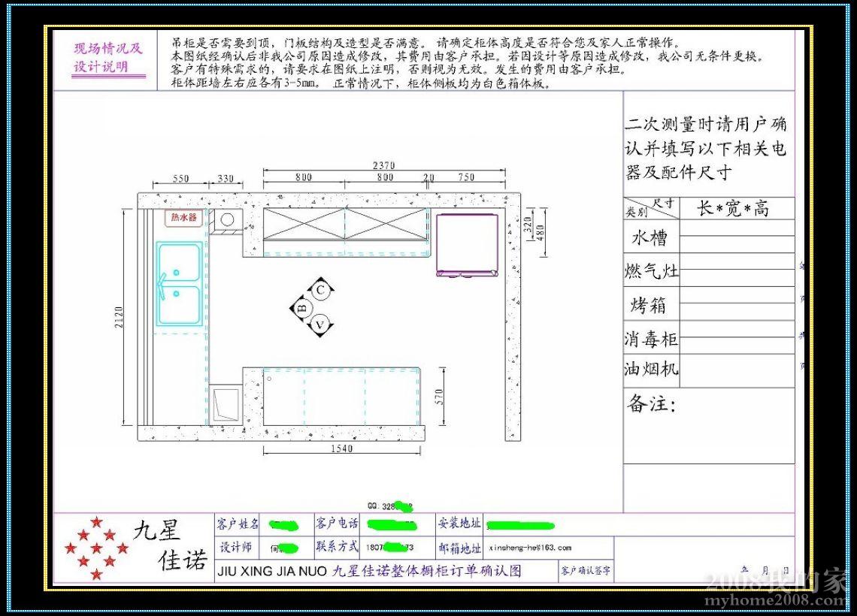The height and width of the screenshot is (616, 857).
Task: Click the 油烟机 size entry field
Action: click(x=737, y=370)
